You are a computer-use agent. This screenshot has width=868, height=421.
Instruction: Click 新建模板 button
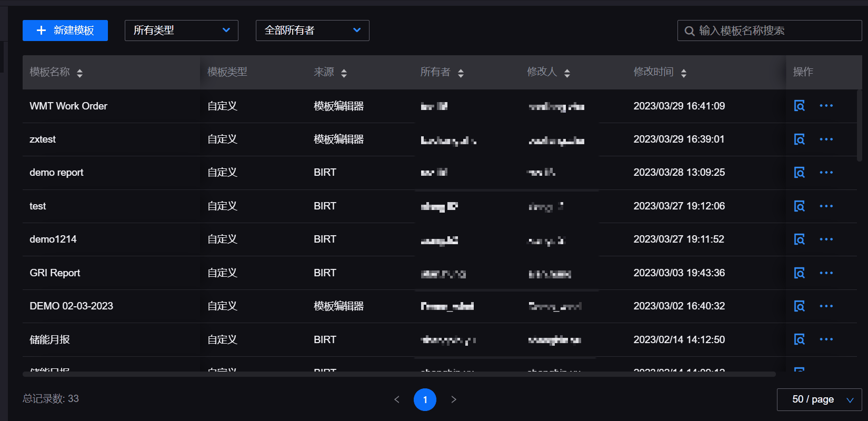coord(65,31)
